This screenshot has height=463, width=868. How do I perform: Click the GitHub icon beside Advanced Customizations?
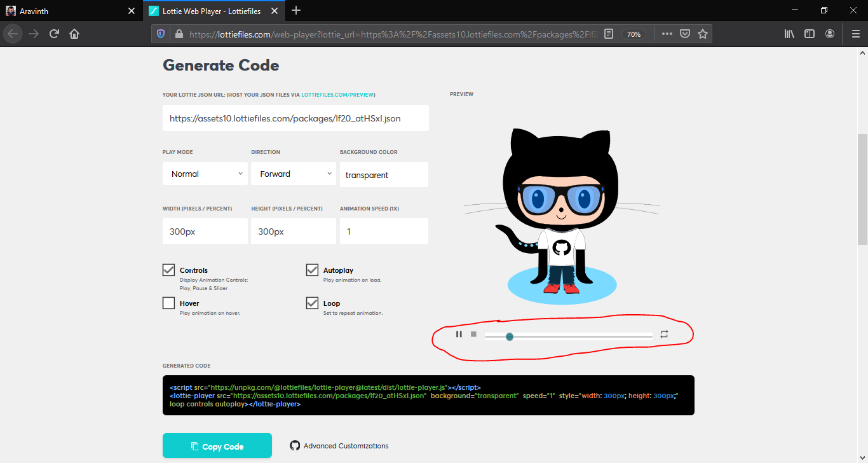pos(295,445)
